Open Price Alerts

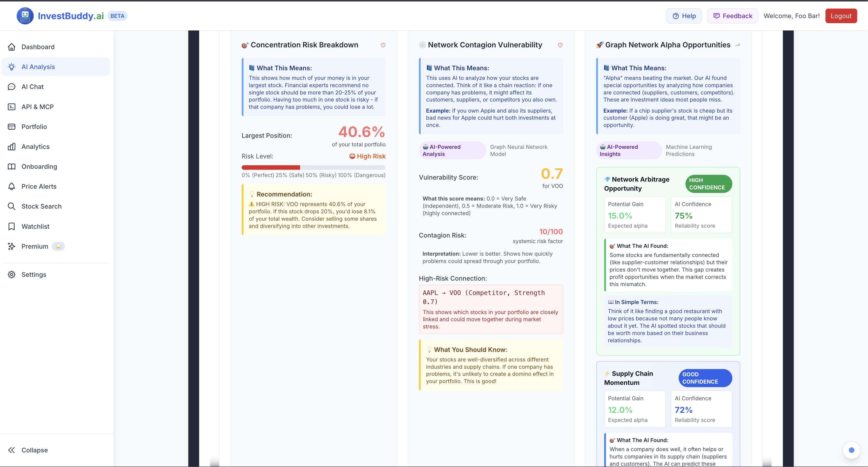(x=39, y=186)
